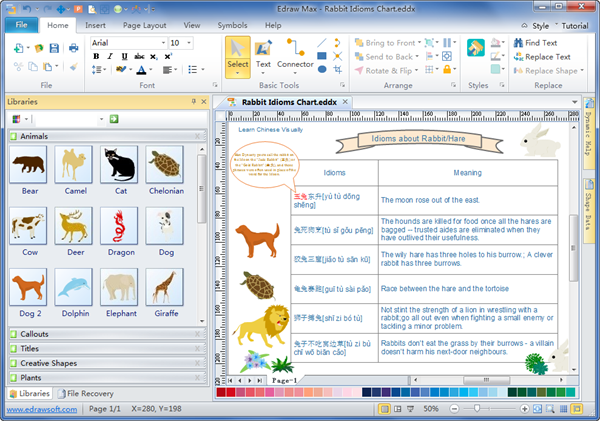Expand the Creative Shapes library section

click(50, 363)
